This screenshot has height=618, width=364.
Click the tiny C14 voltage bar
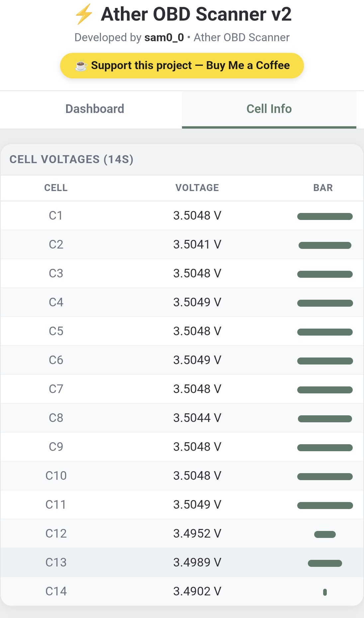325,592
